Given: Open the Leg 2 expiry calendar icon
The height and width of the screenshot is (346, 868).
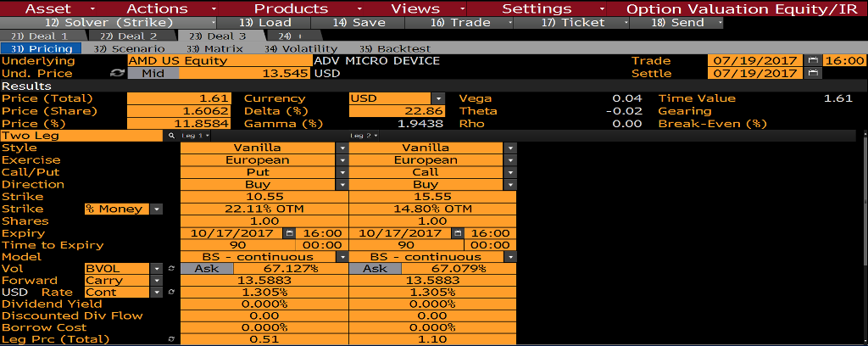Looking at the screenshot, I should pos(457,233).
